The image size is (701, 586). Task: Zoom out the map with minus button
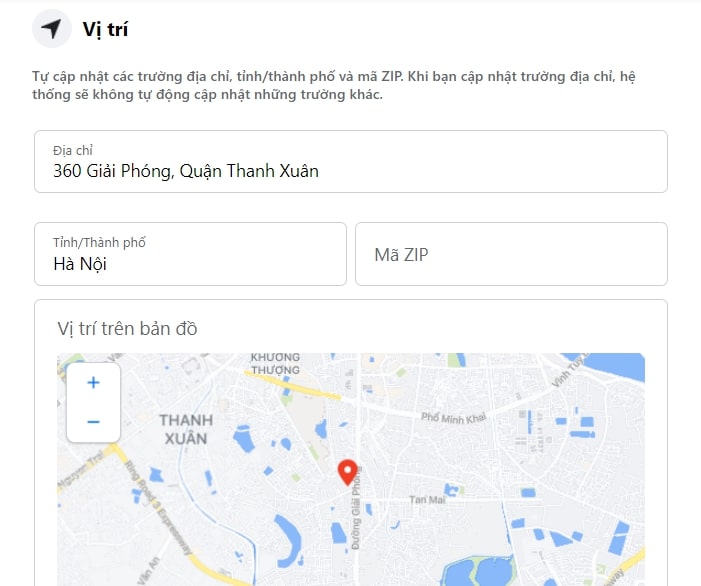click(93, 422)
